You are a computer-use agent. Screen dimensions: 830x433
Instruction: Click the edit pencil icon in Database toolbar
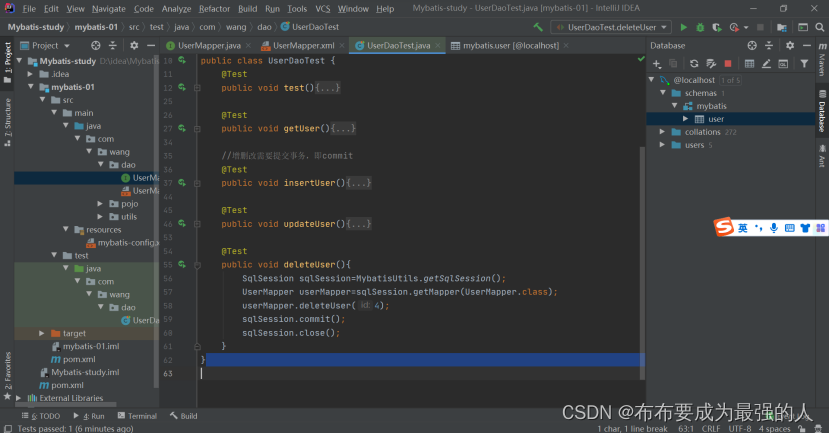tap(766, 64)
